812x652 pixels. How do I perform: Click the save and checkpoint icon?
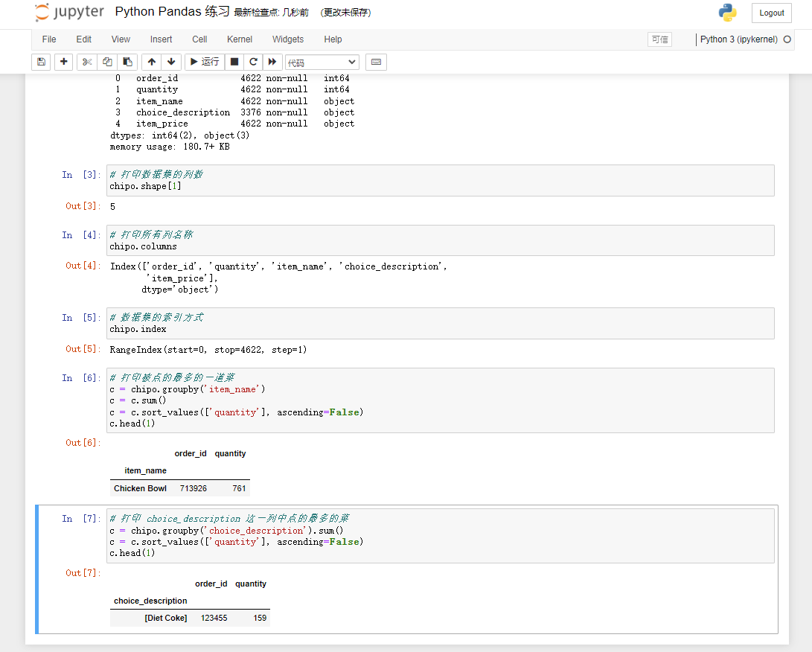tap(41, 62)
